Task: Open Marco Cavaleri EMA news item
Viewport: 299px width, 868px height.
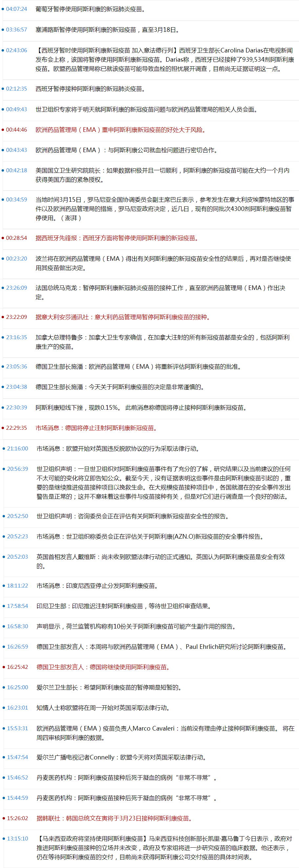Action: pos(165,733)
